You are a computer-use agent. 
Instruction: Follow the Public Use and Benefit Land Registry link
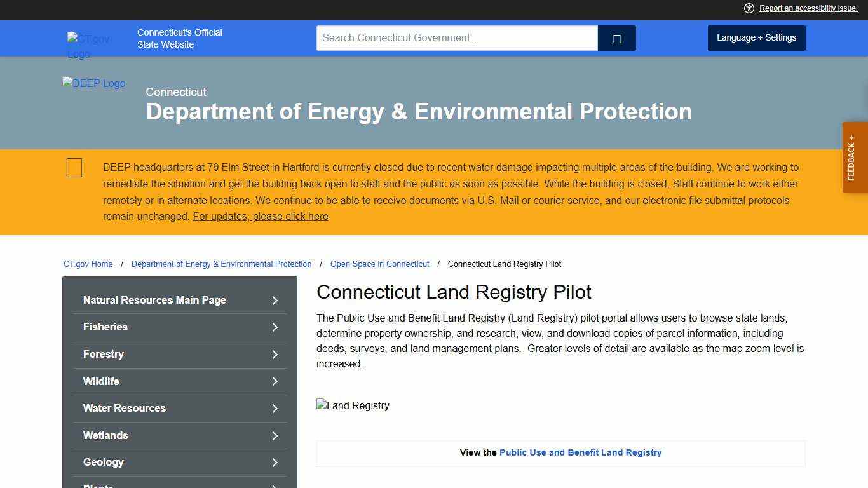tap(580, 452)
